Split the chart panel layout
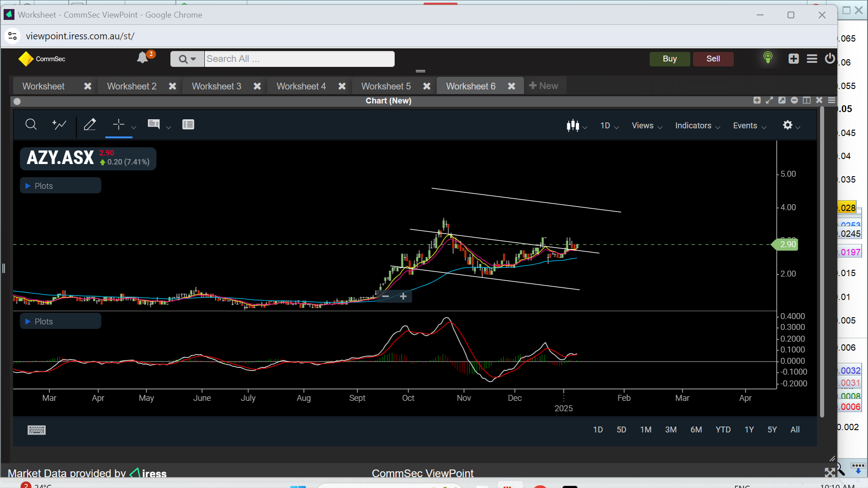The image size is (868, 488). [807, 100]
